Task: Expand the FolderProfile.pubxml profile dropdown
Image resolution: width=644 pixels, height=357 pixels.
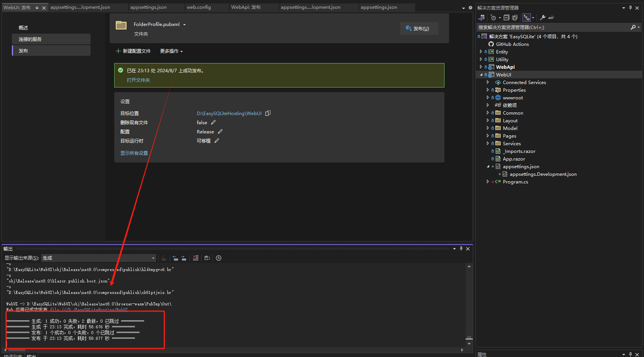Action: click(x=184, y=24)
